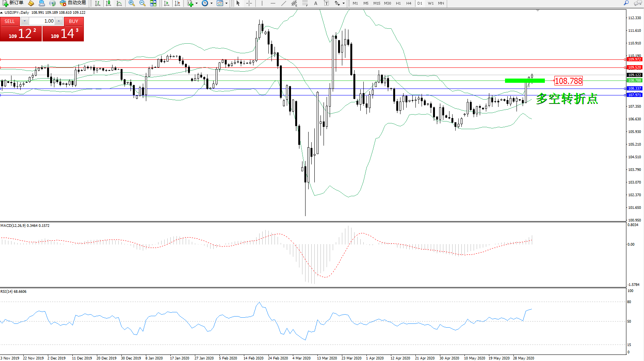Click the SELL button in one-click panel
This screenshot has width=644, height=361.
point(10,21)
